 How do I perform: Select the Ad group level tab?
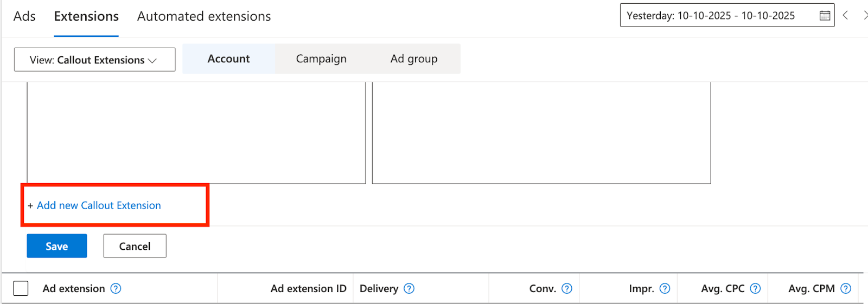pyautogui.click(x=414, y=59)
